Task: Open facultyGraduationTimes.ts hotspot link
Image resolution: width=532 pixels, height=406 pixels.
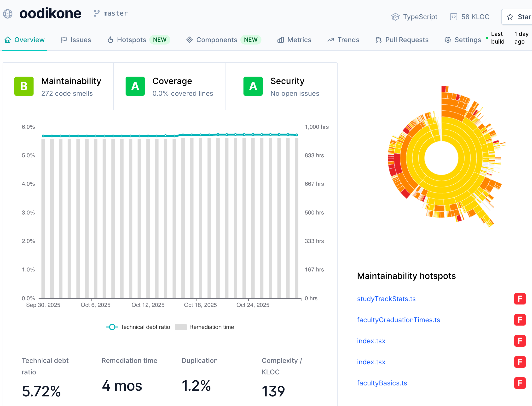Action: pos(398,320)
